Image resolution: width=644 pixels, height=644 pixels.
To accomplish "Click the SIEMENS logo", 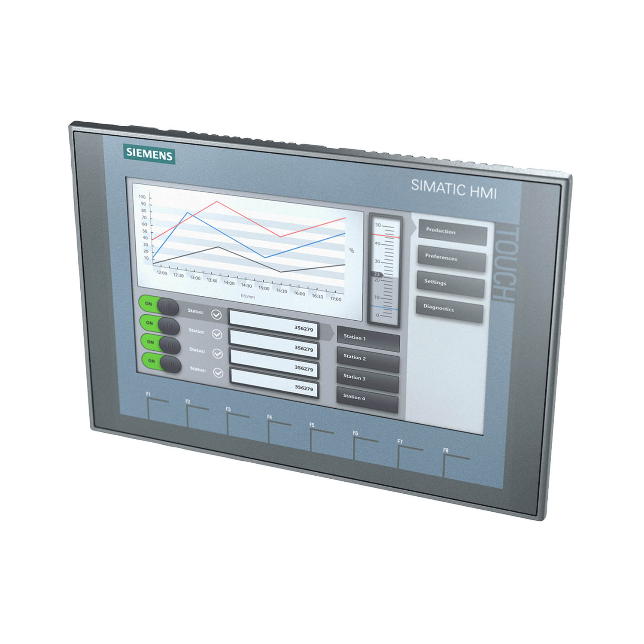I will 149,154.
